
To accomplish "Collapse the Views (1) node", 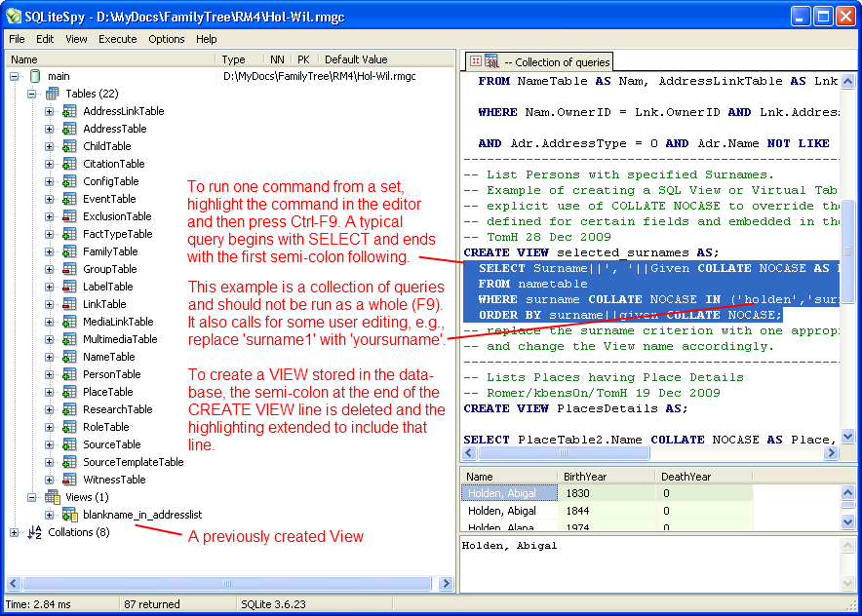I will point(32,498).
